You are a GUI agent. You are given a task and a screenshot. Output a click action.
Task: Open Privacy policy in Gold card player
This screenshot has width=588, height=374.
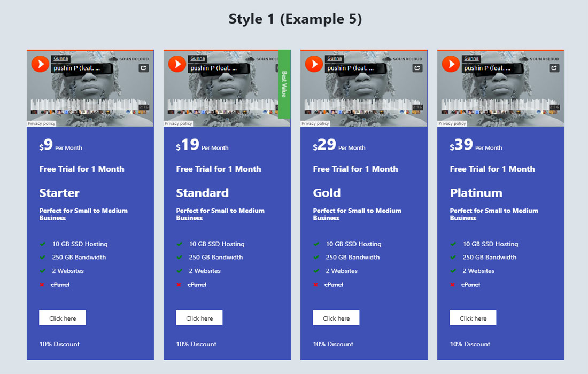(x=315, y=123)
